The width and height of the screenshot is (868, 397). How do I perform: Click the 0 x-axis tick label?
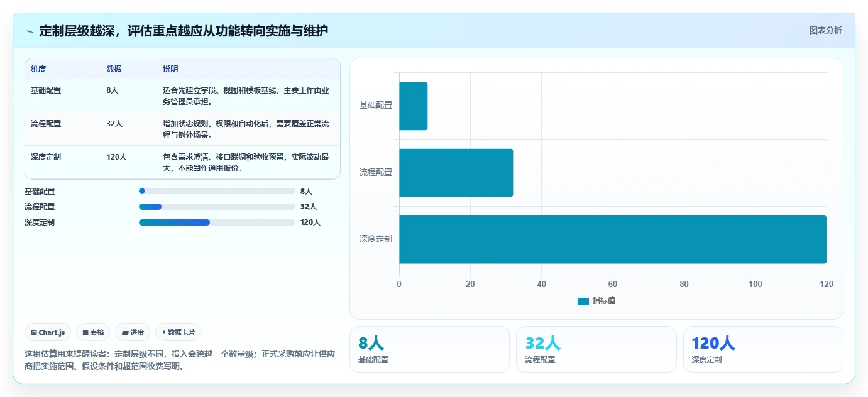click(x=399, y=285)
